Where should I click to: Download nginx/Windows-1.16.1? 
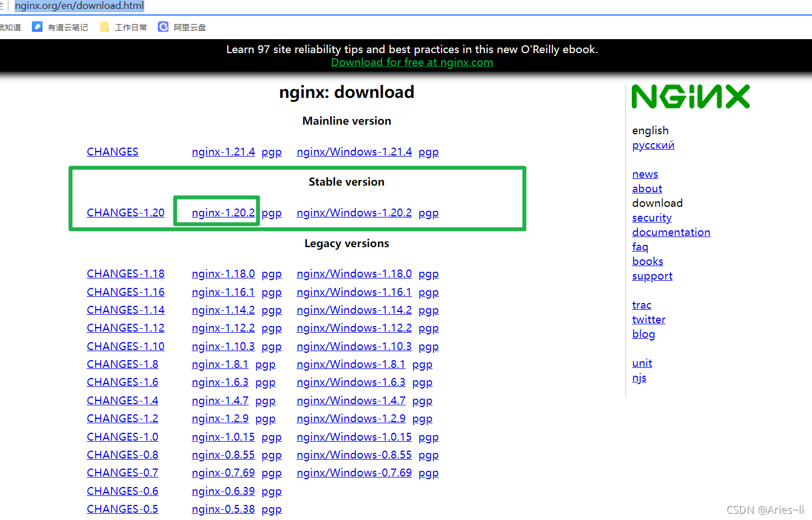coord(354,292)
